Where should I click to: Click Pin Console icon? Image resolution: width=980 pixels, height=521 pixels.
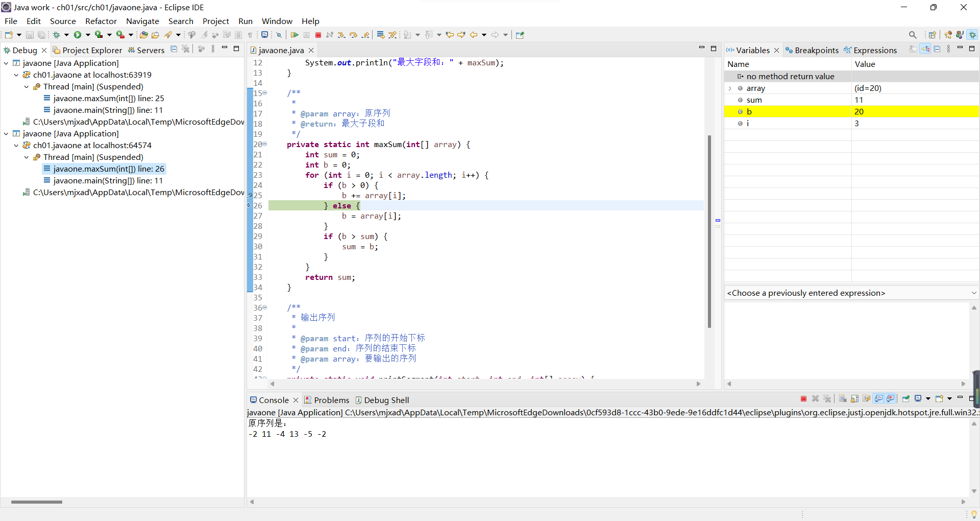[906, 399]
